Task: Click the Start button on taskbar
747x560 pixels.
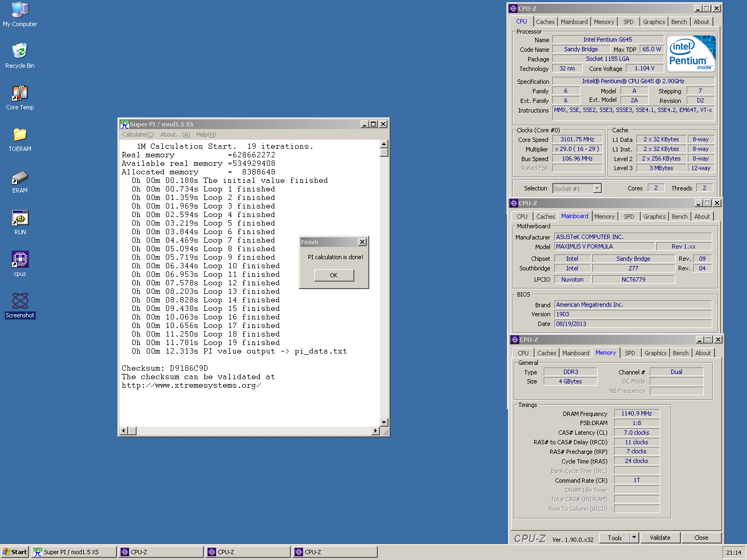Action: tap(14, 552)
